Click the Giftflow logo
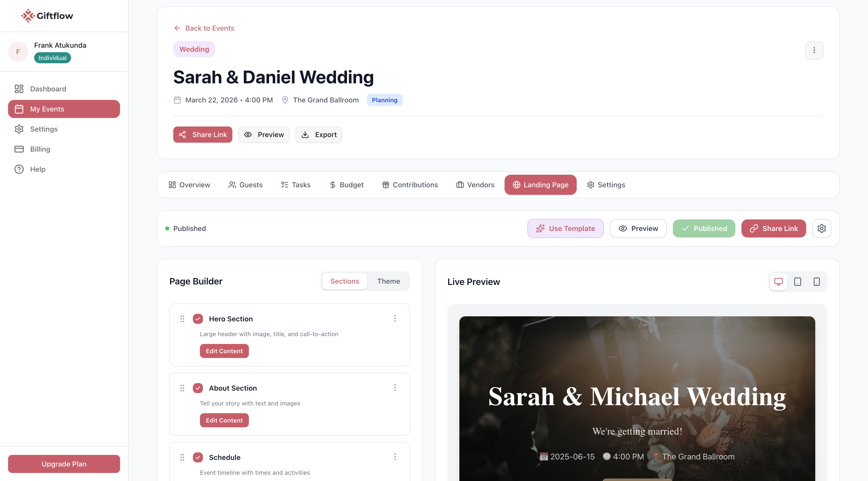868x481 pixels. tap(47, 16)
